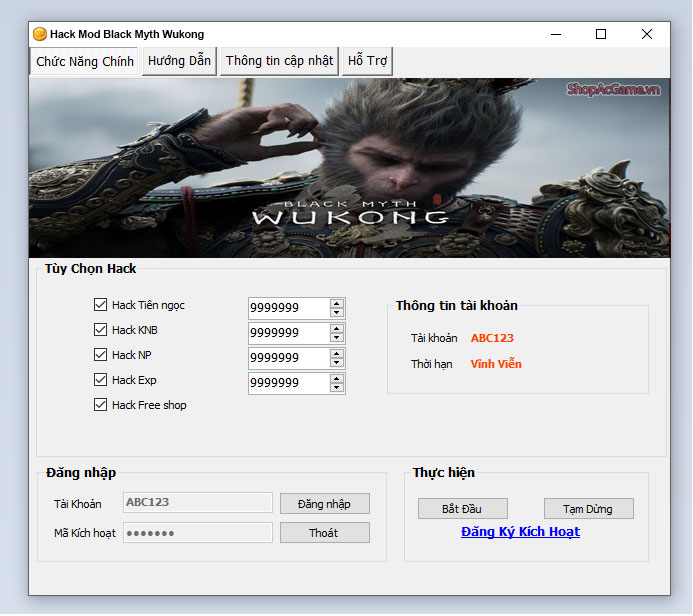Click the Vĩnh Viễn expiry text
The width and height of the screenshot is (693, 616).
pos(496,364)
